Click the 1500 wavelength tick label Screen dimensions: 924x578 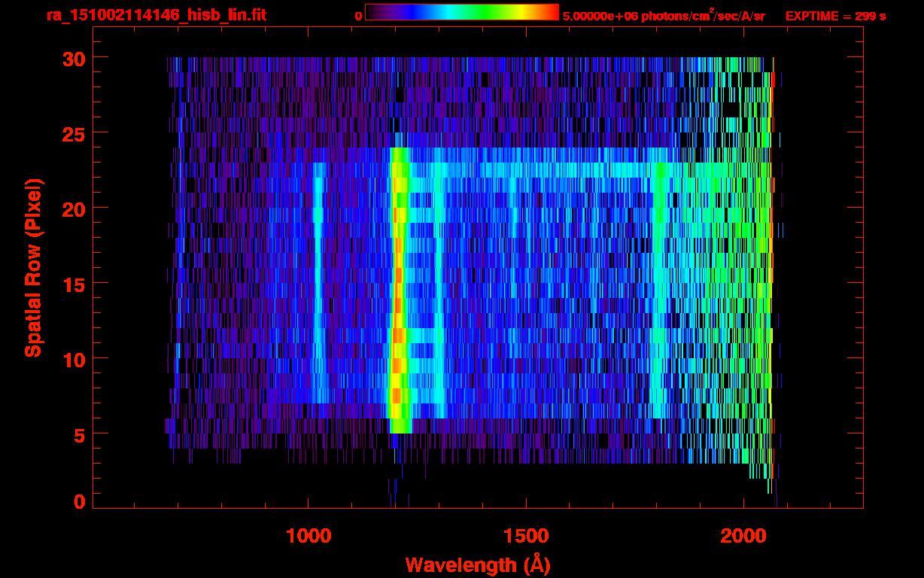526,536
